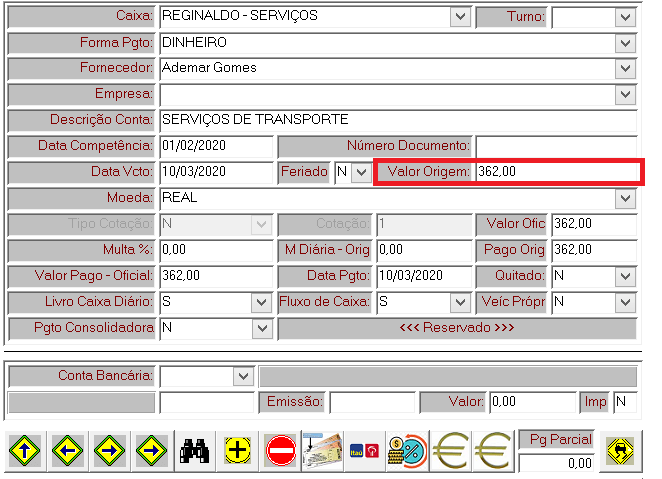Click the Data Pgto date field
Image resolution: width=662 pixels, height=479 pixels.
pos(424,276)
